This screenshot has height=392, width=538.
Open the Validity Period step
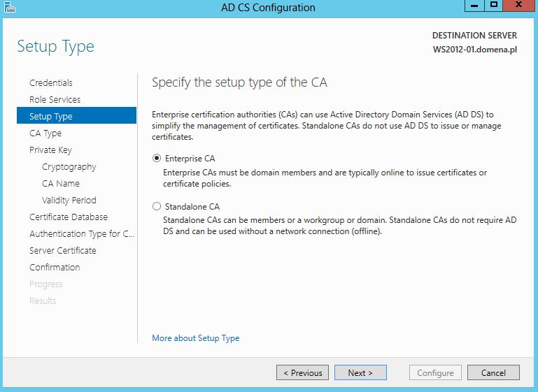(x=69, y=200)
